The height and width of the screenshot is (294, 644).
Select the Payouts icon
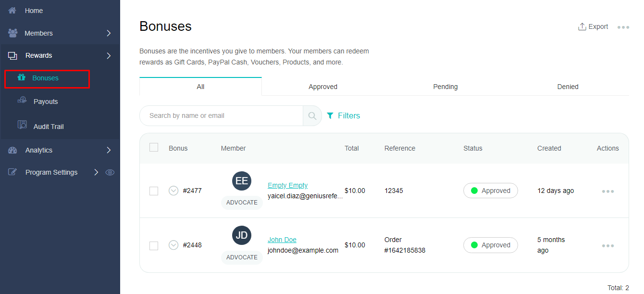tap(23, 101)
